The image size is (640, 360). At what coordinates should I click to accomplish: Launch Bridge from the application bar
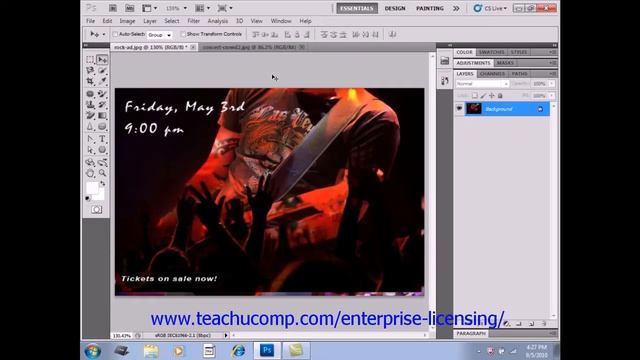[x=113, y=8]
